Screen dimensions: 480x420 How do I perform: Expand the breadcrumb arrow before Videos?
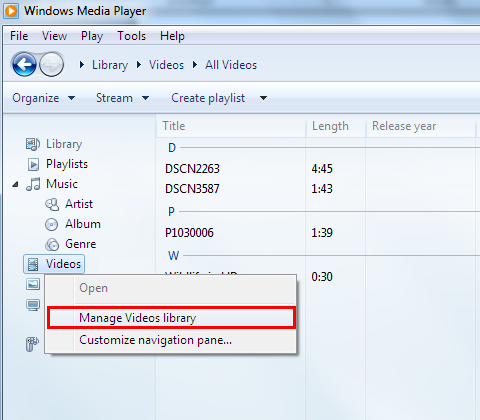pyautogui.click(x=139, y=65)
